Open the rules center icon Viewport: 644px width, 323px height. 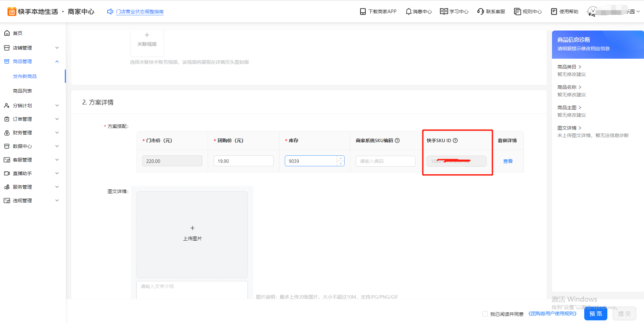click(x=517, y=12)
